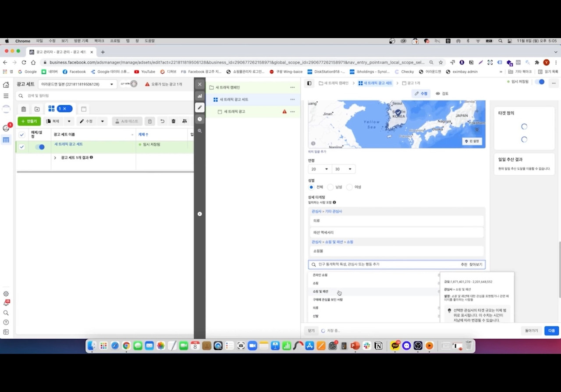
Task: Select the pencil edit icon in dark strip
Action: pos(199,107)
